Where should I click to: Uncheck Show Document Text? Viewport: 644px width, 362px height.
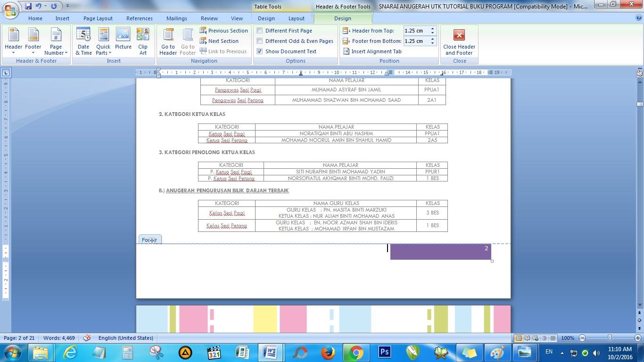pos(287,51)
